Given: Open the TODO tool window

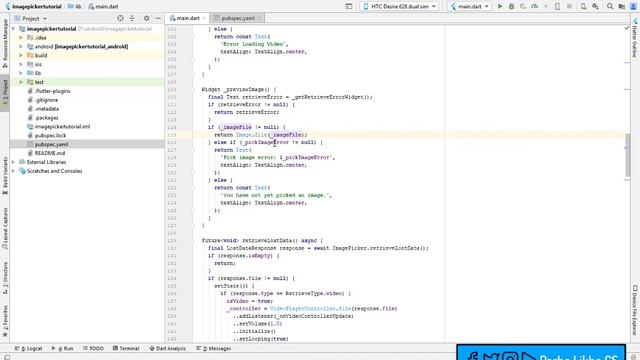Looking at the screenshot, I should pyautogui.click(x=93, y=349).
